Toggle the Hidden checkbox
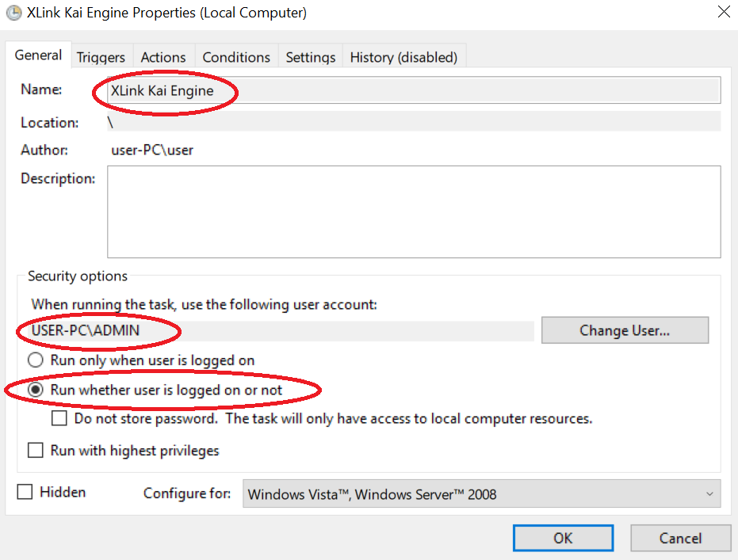This screenshot has height=560, width=738. 25,492
